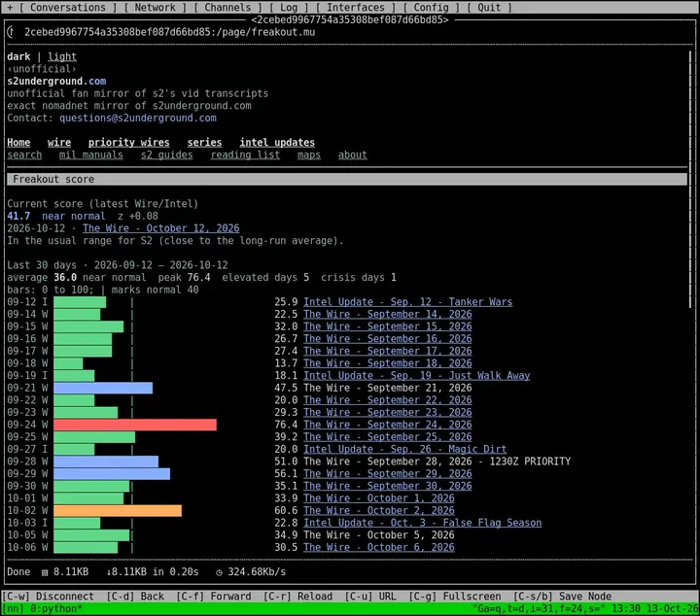
Task: Open The Wire - September 29, 2026
Action: tap(388, 474)
